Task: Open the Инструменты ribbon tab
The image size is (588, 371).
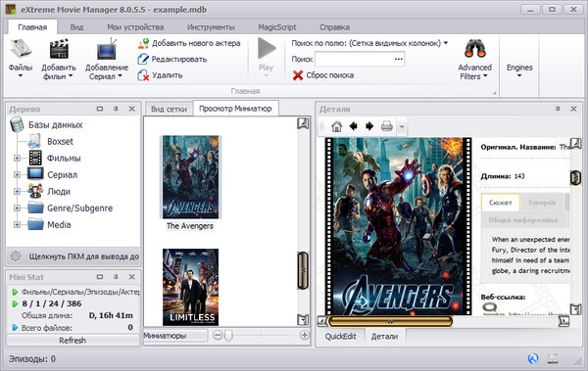Action: tap(211, 27)
